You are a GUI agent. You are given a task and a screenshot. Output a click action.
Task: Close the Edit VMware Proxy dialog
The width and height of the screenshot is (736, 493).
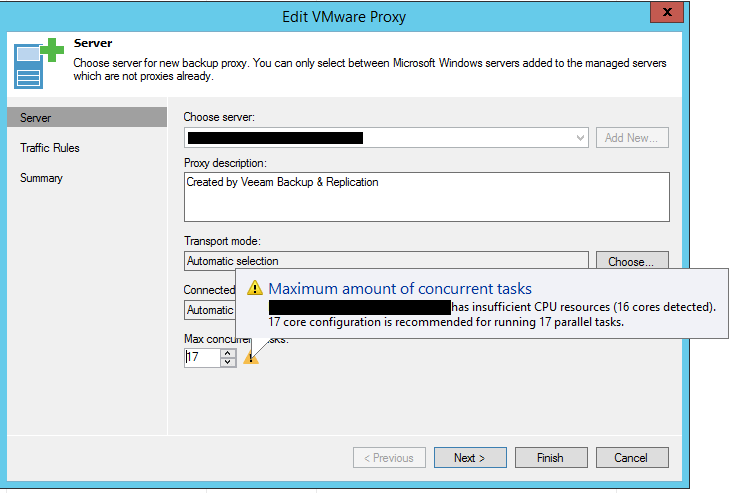coord(667,12)
